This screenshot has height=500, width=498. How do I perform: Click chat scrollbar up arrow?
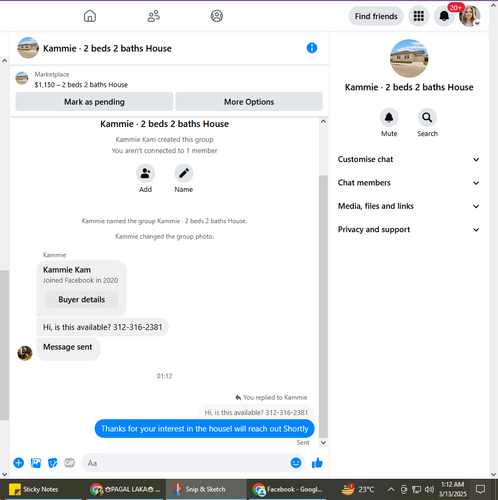(323, 121)
